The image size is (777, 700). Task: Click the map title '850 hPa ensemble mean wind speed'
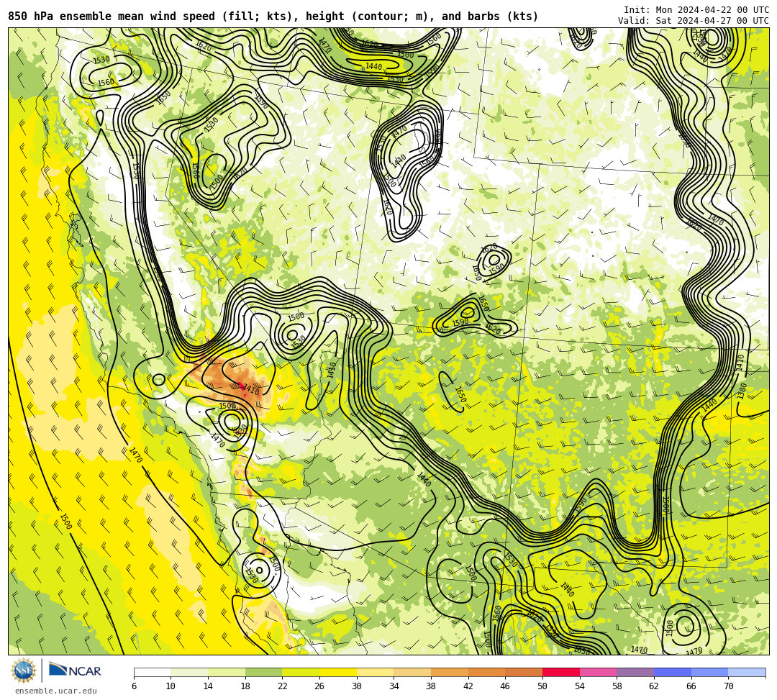coord(112,17)
